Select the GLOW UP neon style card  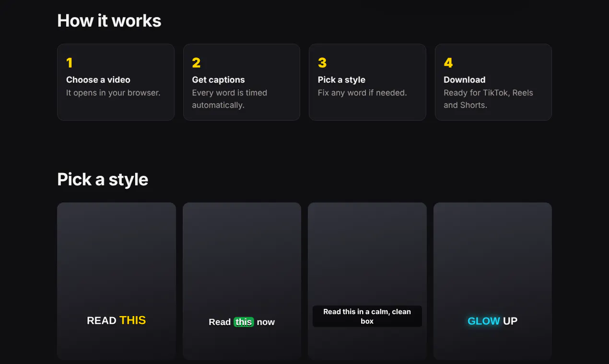tap(492, 281)
